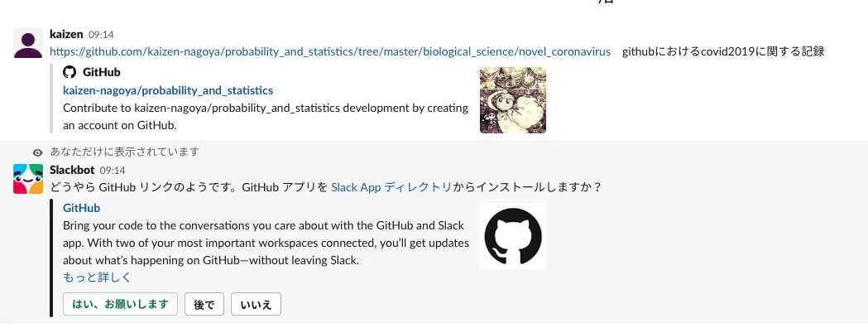Image resolution: width=868 pixels, height=328 pixels.
Task: Open the repository preview image thumbnail
Action: [x=512, y=100]
